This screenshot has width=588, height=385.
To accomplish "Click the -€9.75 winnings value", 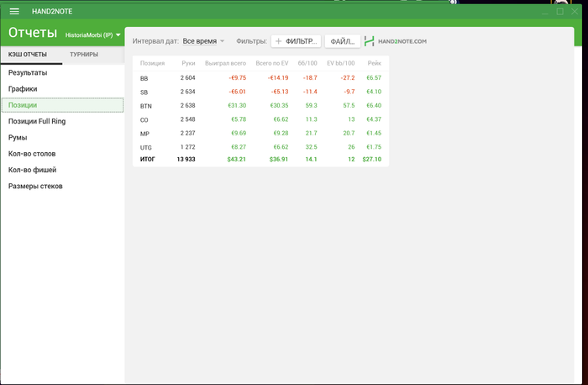I will [x=238, y=77].
